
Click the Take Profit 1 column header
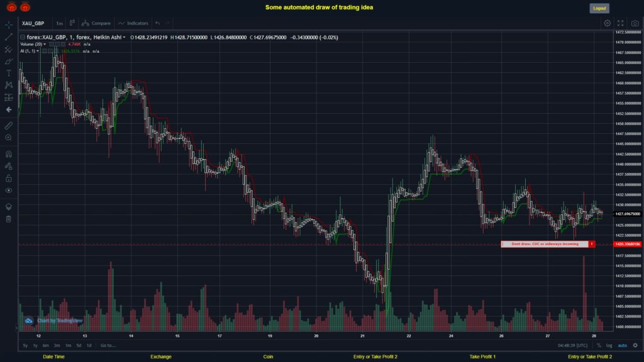point(482,357)
